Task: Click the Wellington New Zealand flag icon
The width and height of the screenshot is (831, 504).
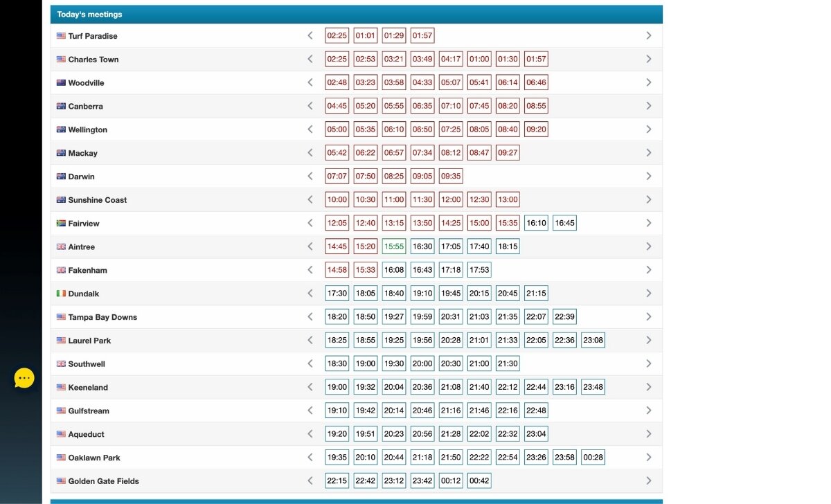Action: tap(61, 130)
